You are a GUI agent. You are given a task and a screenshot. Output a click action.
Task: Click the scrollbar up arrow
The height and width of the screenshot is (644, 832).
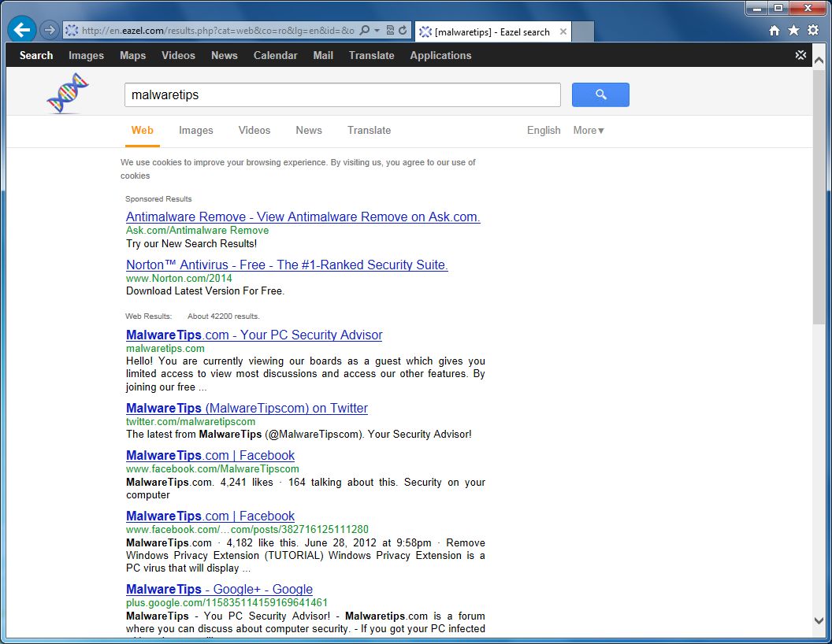(819, 61)
